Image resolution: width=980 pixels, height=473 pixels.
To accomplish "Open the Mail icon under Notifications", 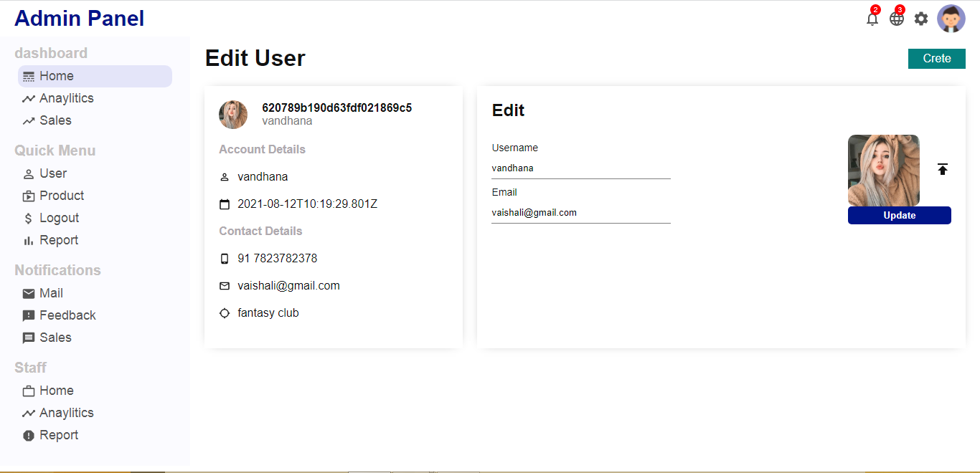I will [x=28, y=293].
